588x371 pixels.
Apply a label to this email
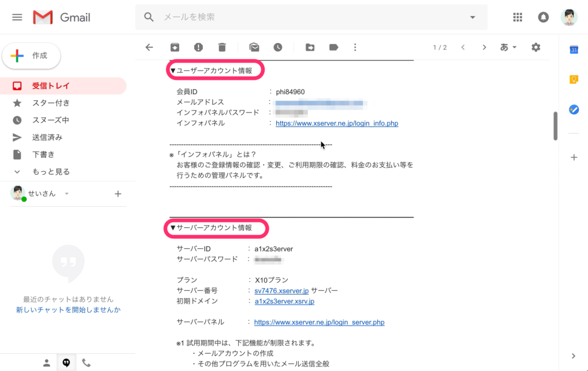coord(334,47)
